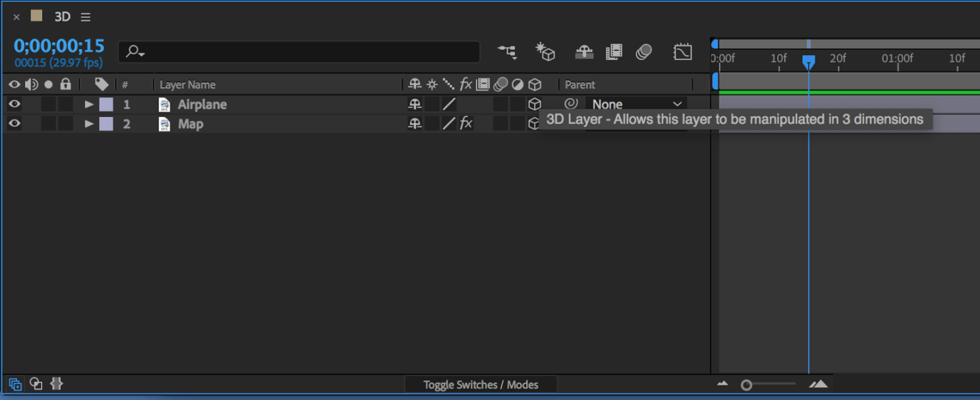Click the Airplane layer file icon
This screenshot has width=980, height=400.
tap(164, 104)
